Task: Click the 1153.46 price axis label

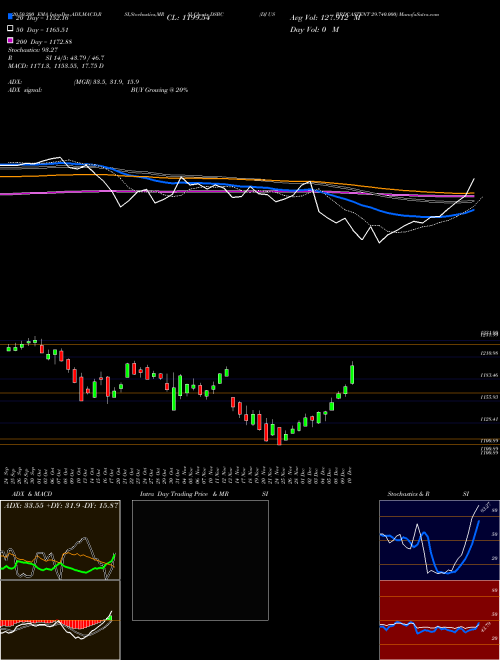Action: tap(490, 375)
